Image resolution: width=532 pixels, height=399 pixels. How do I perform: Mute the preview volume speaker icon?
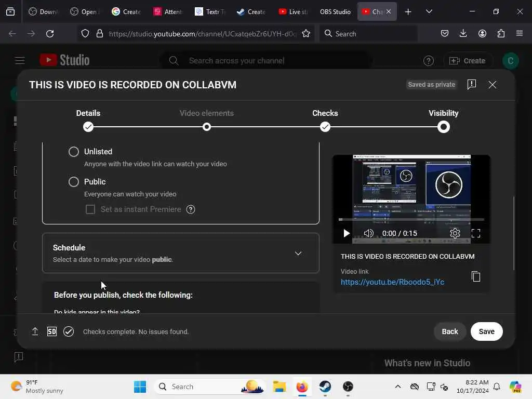(x=368, y=233)
